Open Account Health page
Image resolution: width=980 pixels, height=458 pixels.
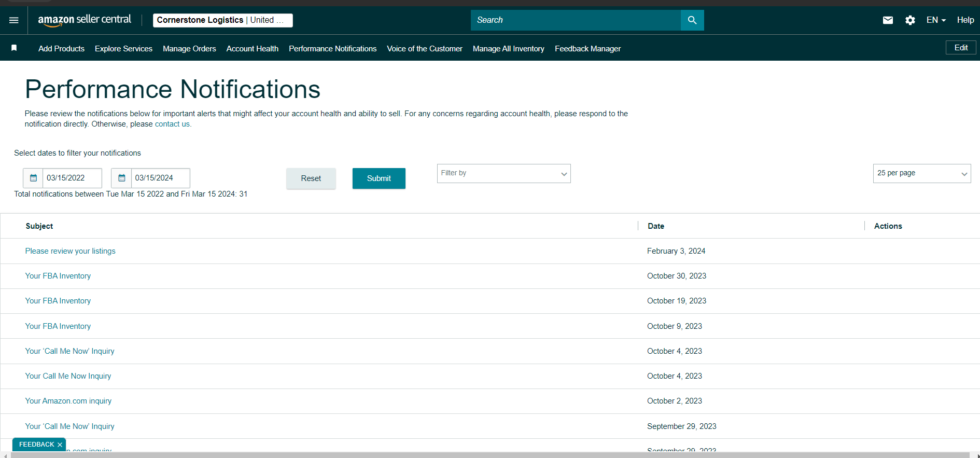253,48
